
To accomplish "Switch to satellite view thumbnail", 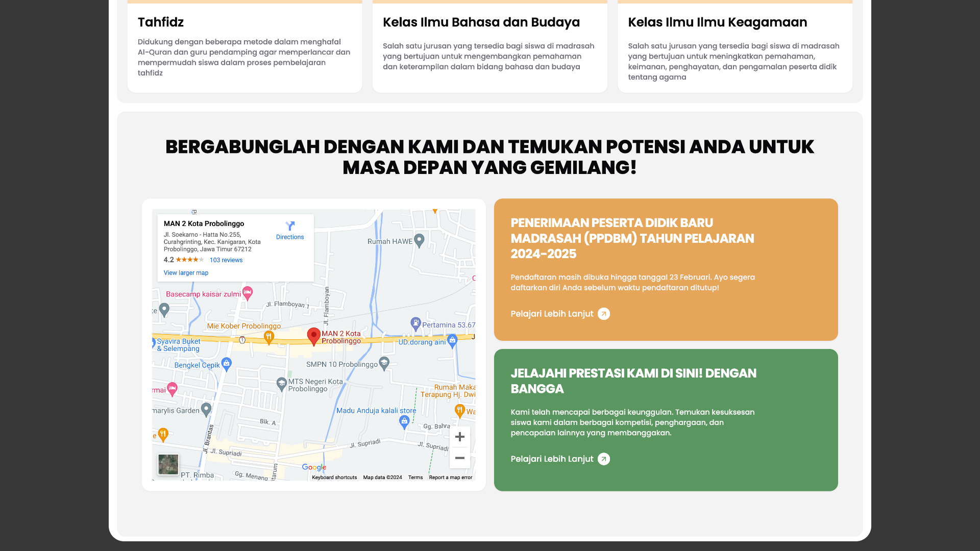I will (168, 464).
